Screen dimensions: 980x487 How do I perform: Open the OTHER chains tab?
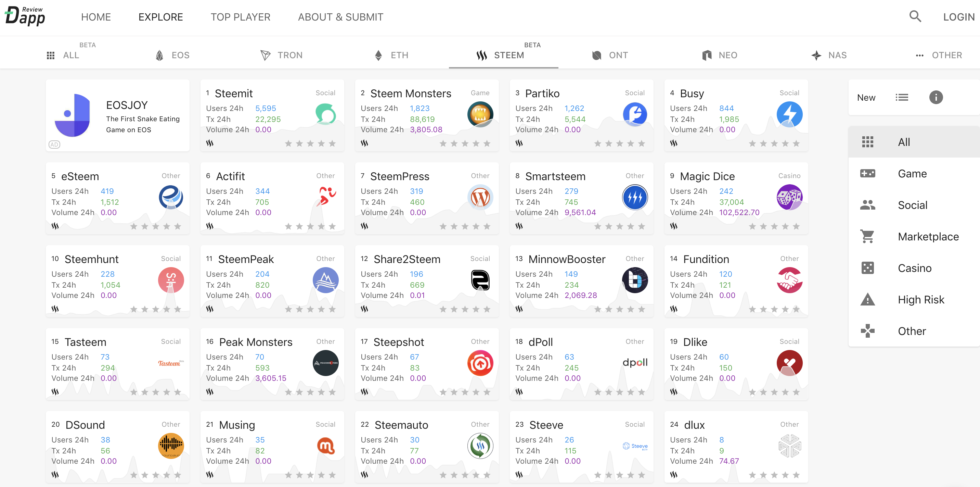point(939,55)
